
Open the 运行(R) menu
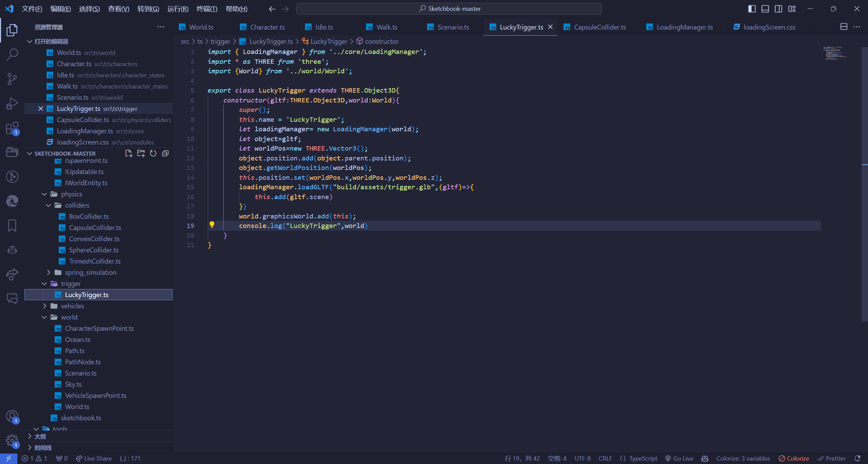click(178, 9)
